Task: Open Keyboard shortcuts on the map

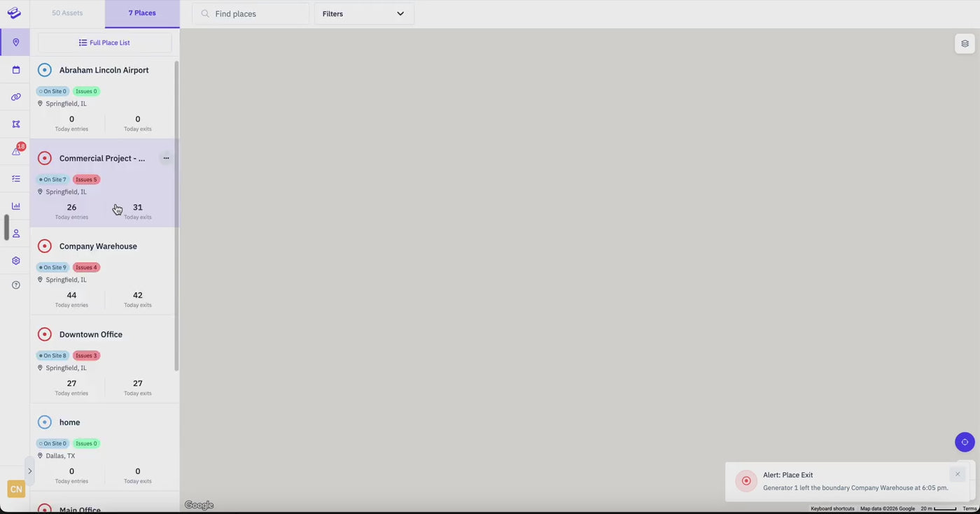Action: click(x=832, y=508)
